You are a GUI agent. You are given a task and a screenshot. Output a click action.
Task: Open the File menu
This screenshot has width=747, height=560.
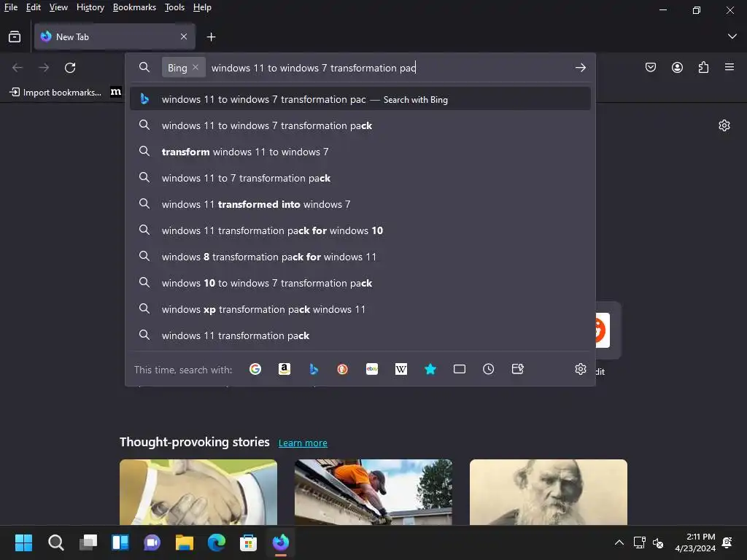coord(11,7)
